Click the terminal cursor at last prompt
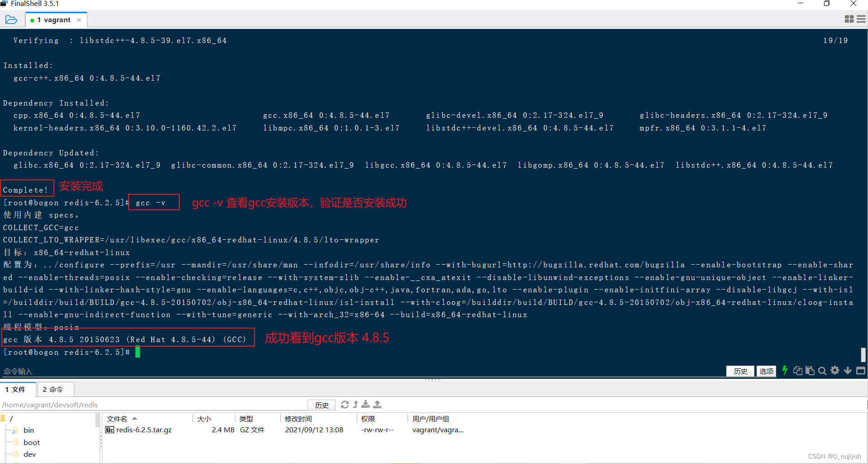The height and width of the screenshot is (464, 868). [x=138, y=352]
